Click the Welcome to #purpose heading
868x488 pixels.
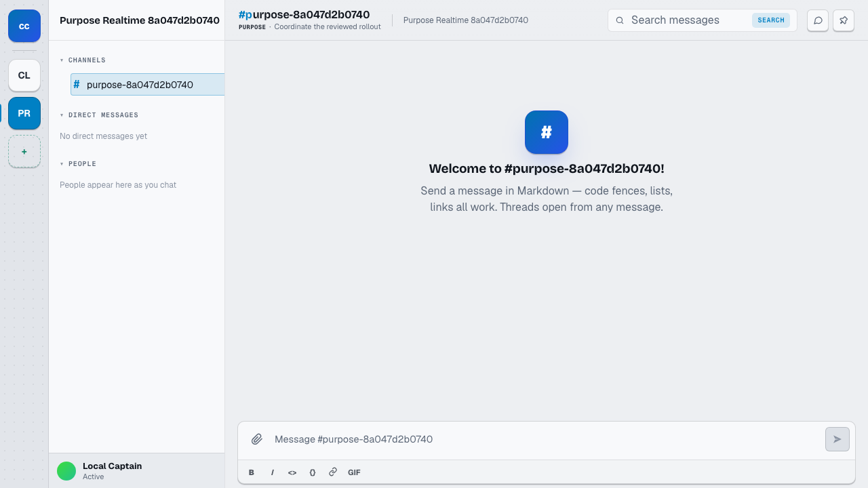pos(547,169)
